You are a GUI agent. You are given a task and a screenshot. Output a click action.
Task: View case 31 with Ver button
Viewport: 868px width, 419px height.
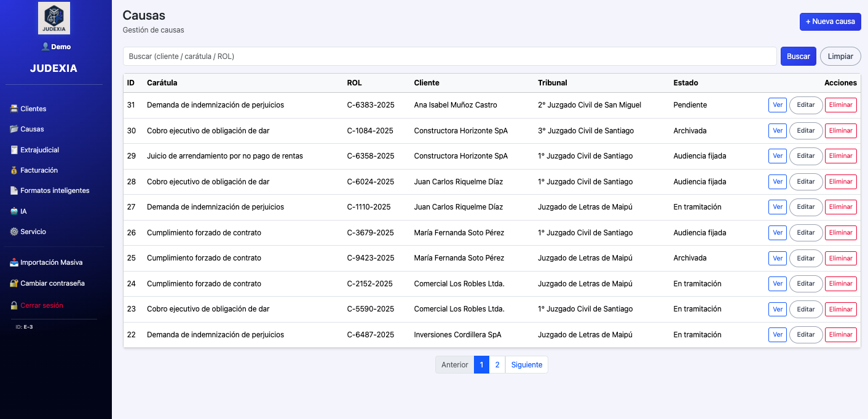pos(777,105)
